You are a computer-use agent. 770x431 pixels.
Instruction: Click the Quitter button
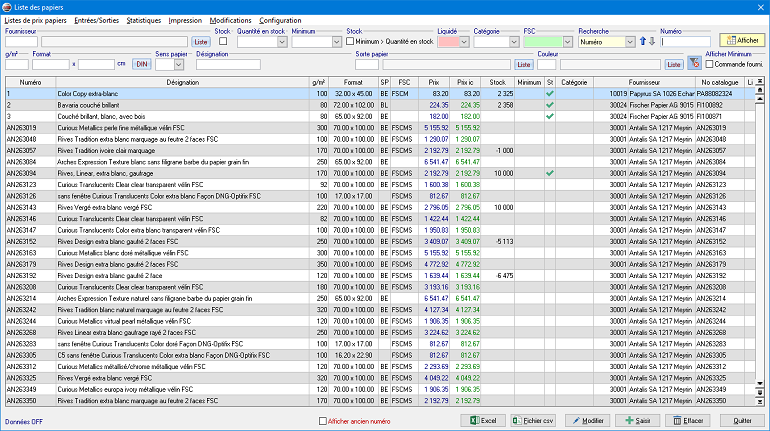742,421
